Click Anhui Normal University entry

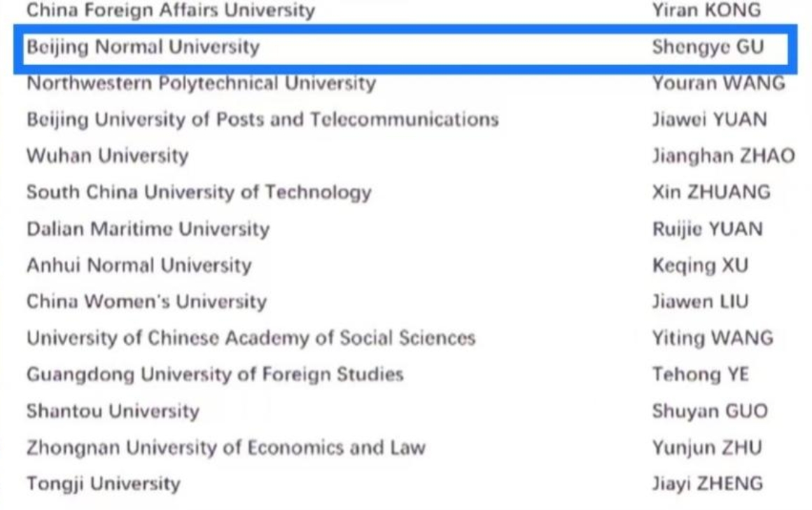139,266
